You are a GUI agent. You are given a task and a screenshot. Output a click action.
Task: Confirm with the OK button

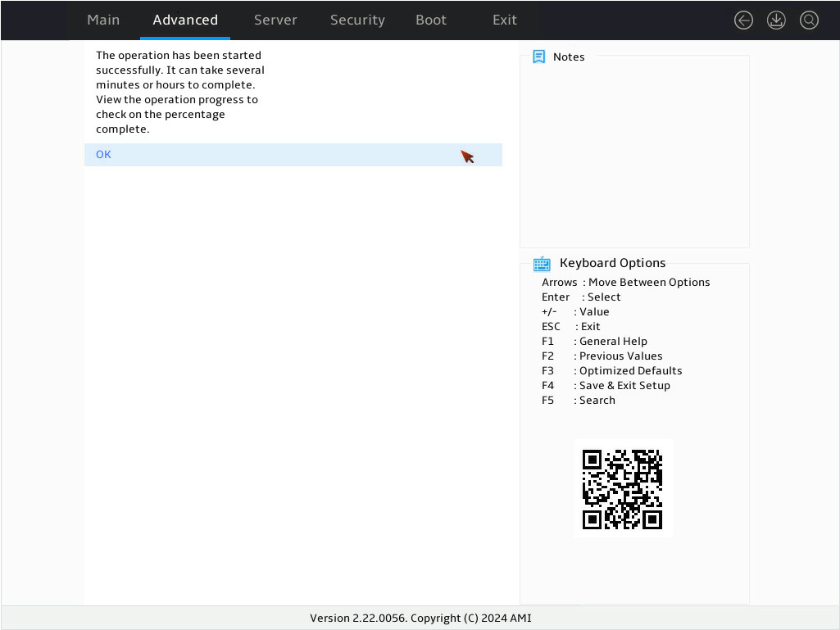(x=293, y=155)
